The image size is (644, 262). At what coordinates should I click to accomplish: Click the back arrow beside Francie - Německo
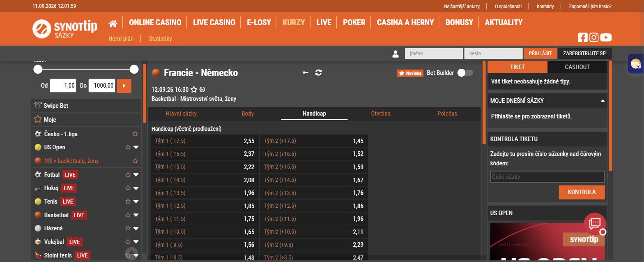pyautogui.click(x=305, y=73)
